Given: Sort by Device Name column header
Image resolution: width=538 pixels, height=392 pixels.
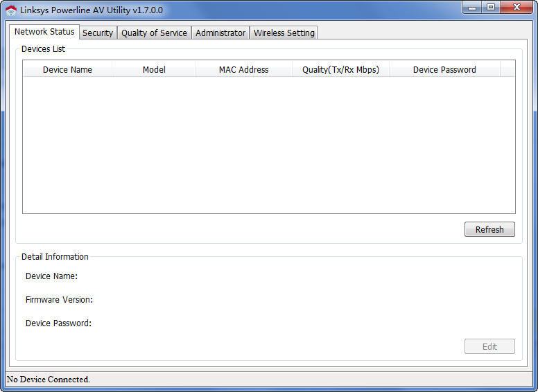Looking at the screenshot, I should (67, 69).
